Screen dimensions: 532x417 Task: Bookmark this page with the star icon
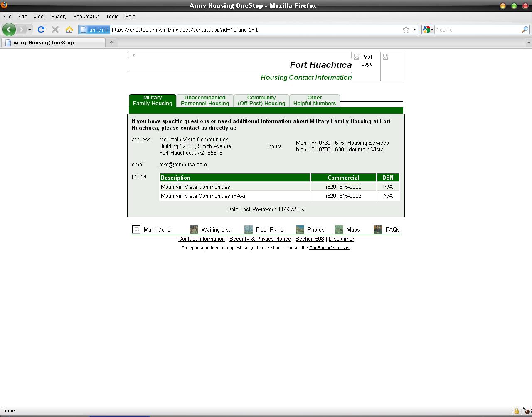(x=406, y=30)
